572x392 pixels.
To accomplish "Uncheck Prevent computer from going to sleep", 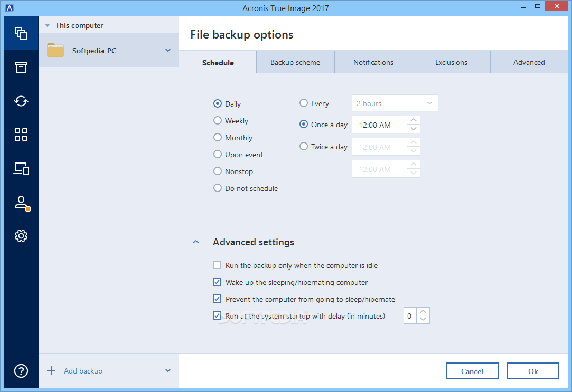I will point(217,299).
